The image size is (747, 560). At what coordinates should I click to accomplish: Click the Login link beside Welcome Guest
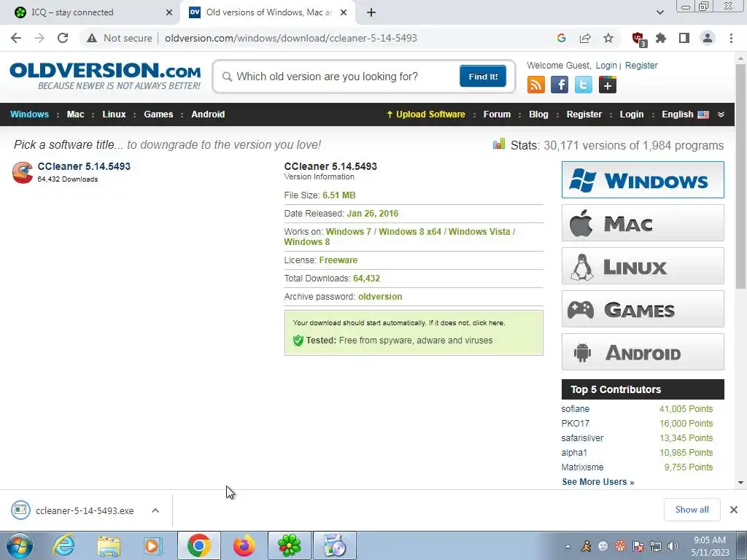tap(606, 66)
